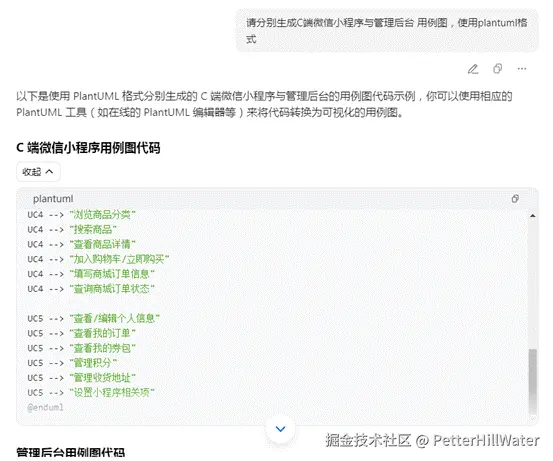Select the line "查询商城订单状态"

(91, 289)
